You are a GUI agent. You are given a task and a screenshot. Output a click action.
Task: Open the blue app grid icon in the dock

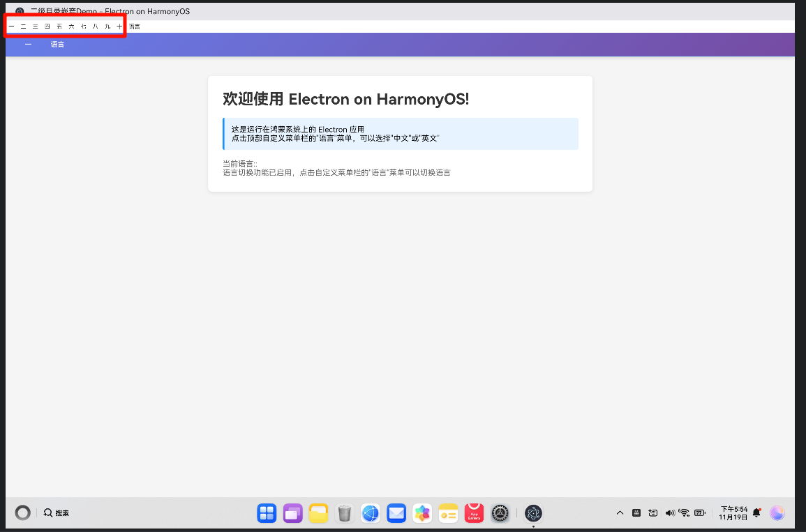(267, 512)
